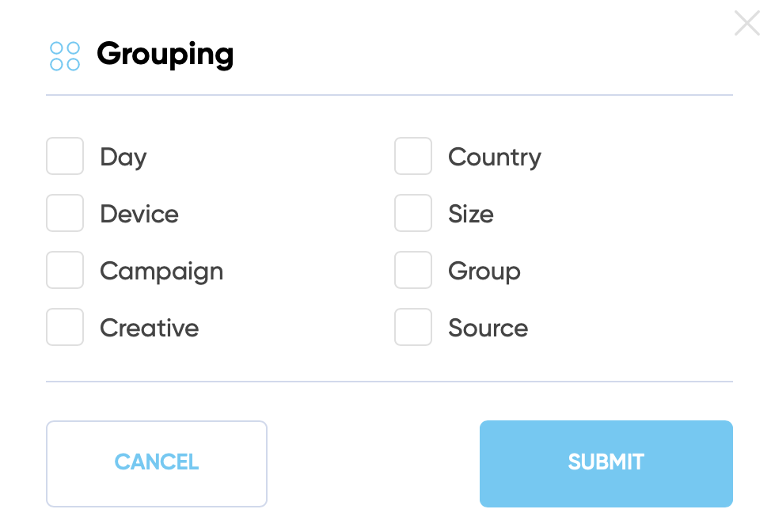This screenshot has width=771, height=532.
Task: Click the Campaign label text
Action: pyautogui.click(x=161, y=272)
